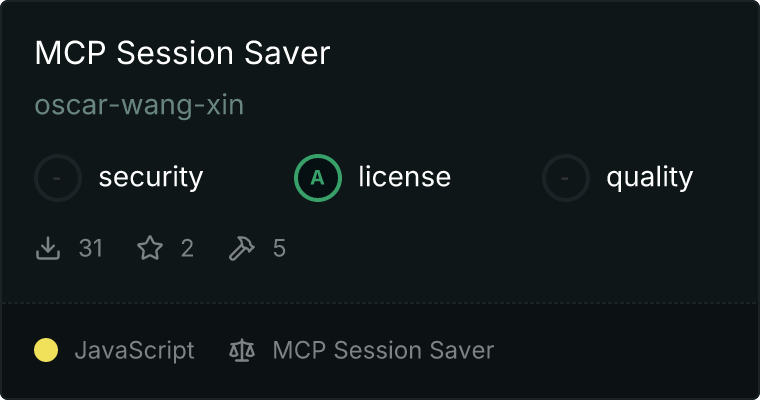Select the quality label text
The width and height of the screenshot is (760, 400).
click(x=649, y=177)
